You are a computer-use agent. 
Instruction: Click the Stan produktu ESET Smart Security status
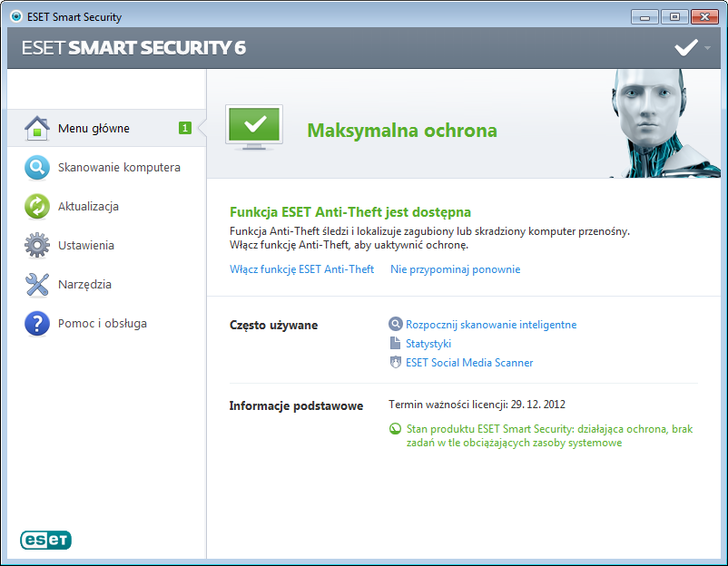(x=549, y=435)
